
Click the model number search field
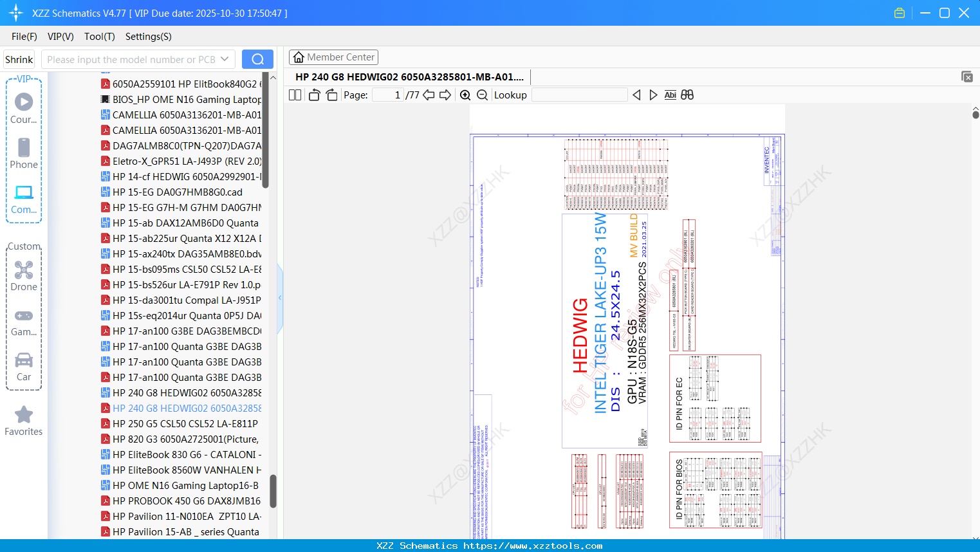(131, 59)
